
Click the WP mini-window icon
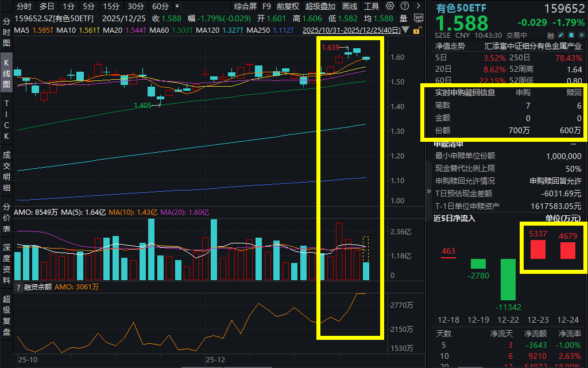click(x=418, y=17)
